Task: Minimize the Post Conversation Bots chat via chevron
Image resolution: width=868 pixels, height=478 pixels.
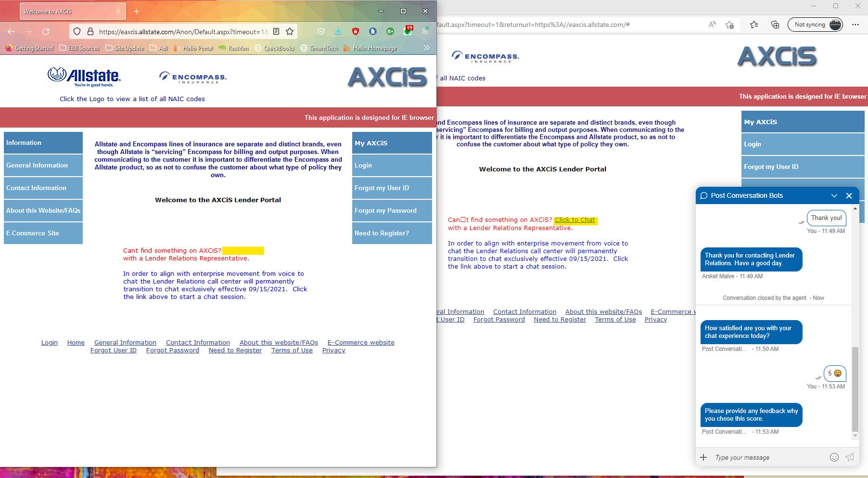Action: [833, 195]
